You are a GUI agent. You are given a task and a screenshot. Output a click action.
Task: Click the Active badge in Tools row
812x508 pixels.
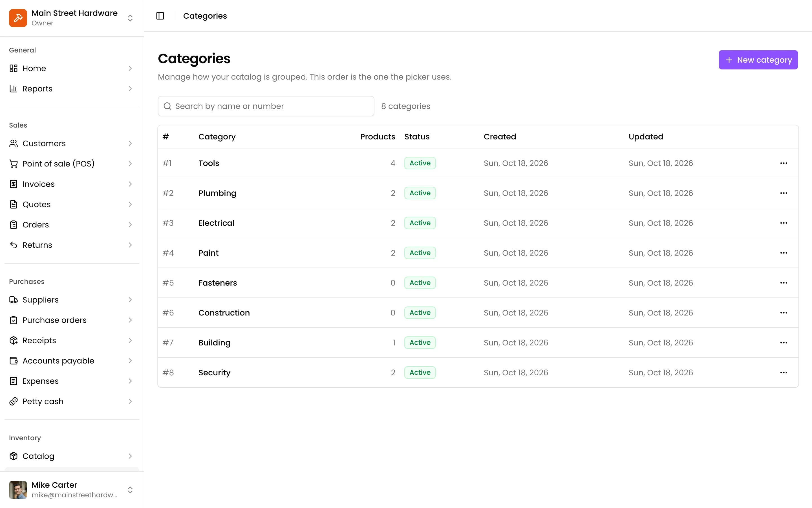tap(420, 163)
